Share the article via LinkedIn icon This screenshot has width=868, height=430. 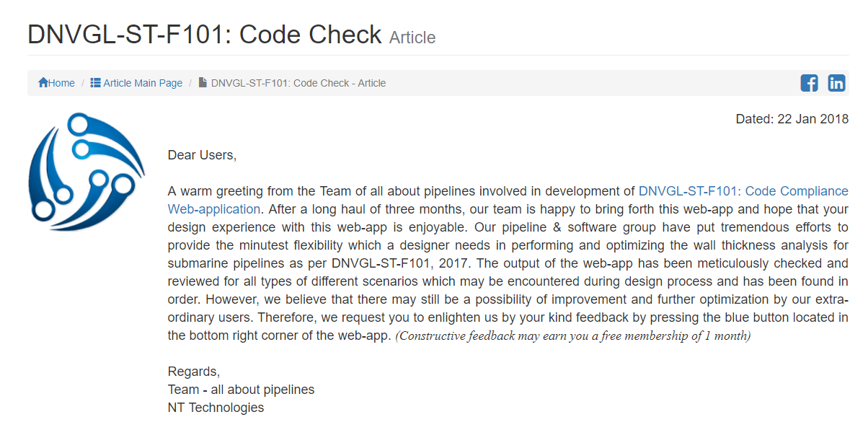tap(836, 83)
